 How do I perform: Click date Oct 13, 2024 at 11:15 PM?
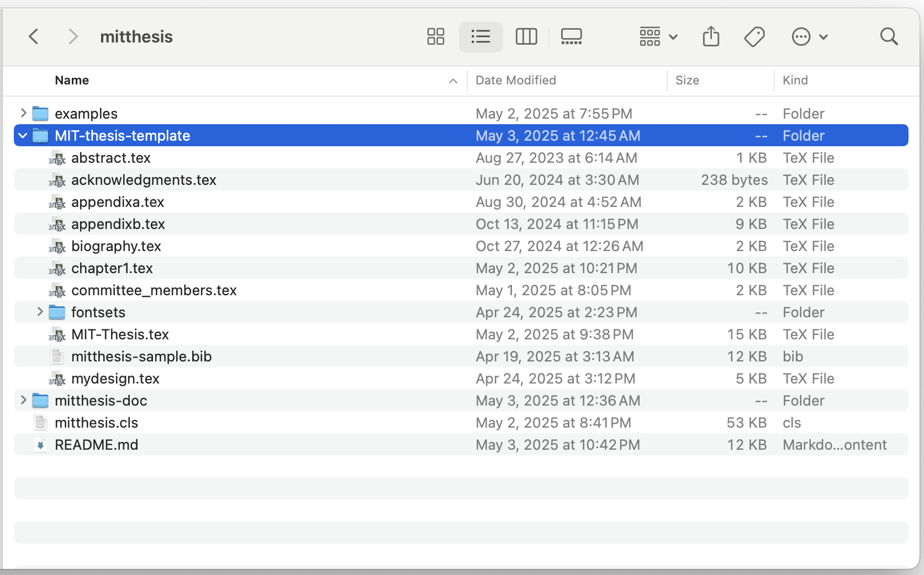click(557, 224)
